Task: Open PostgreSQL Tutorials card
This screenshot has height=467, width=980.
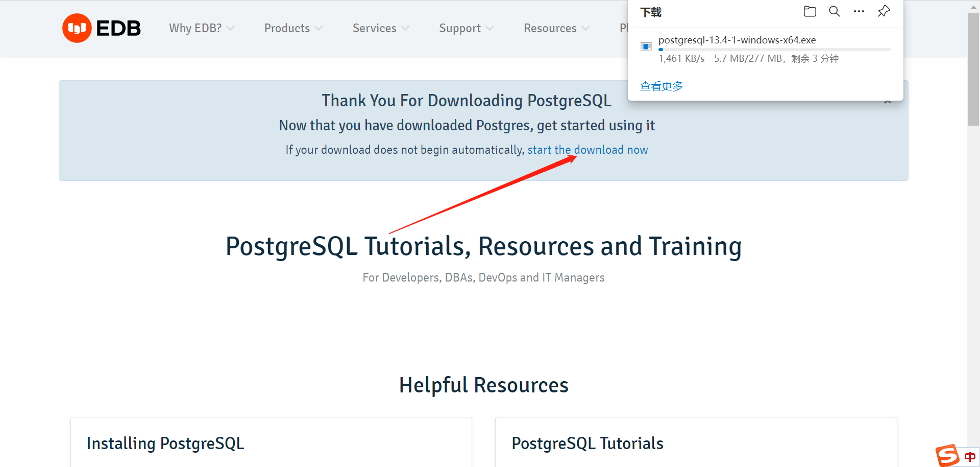Action: [x=696, y=442]
